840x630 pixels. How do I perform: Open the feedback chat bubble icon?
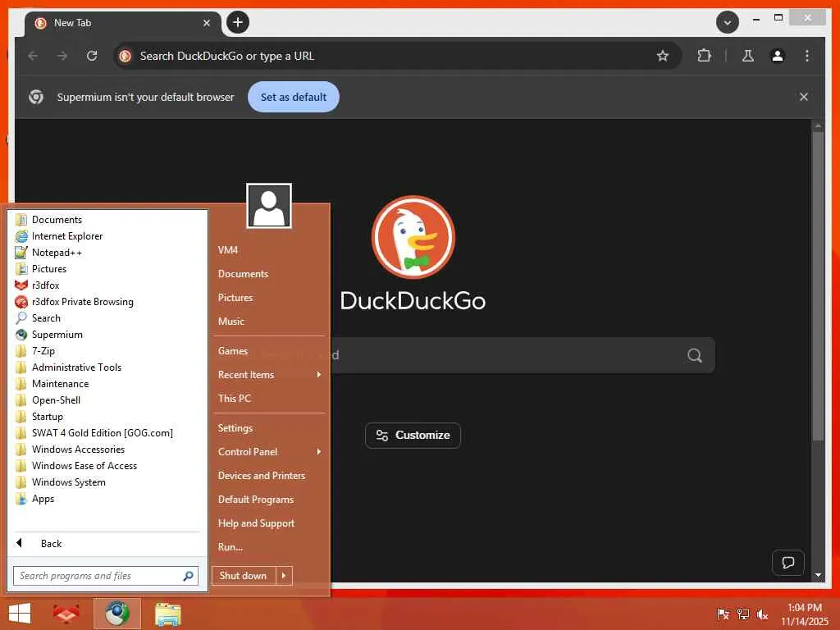(788, 563)
